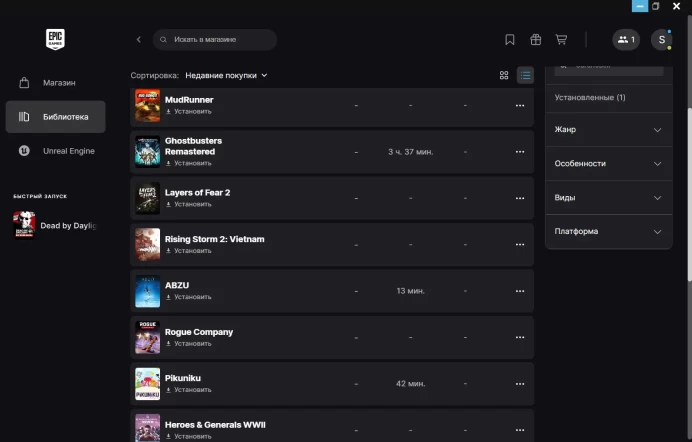Install MudRunner via Установить
Screen dimensions: 692x442
[x=188, y=112]
